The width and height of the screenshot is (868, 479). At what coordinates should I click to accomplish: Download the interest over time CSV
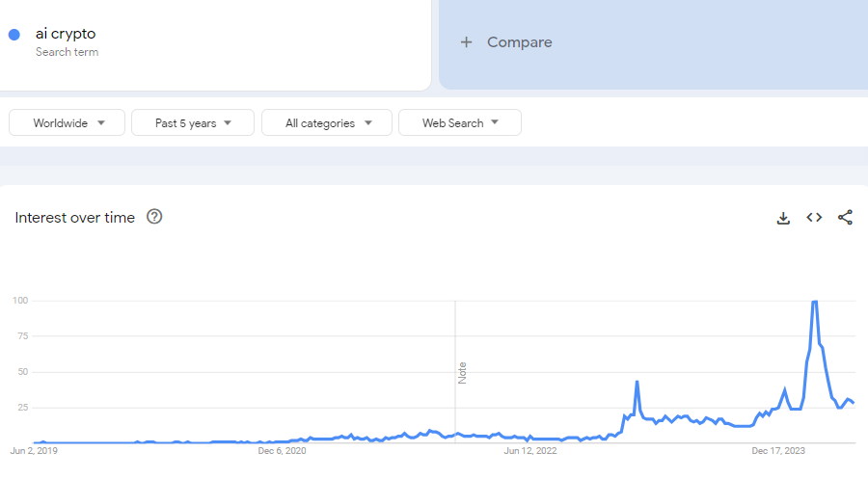783,218
